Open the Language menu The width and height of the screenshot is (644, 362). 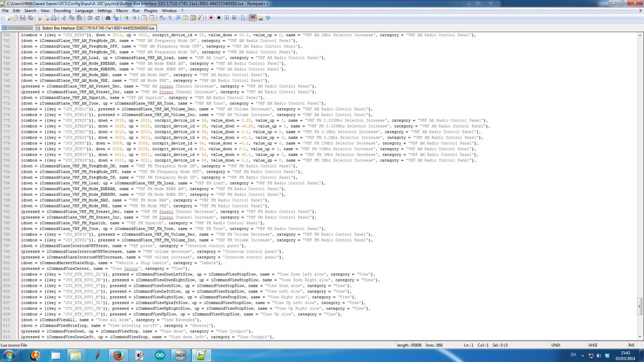[x=84, y=11]
